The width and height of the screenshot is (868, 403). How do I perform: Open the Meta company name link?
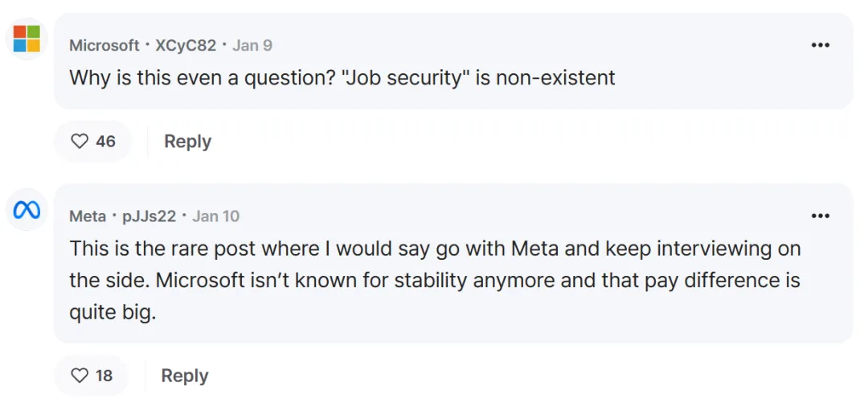pyautogui.click(x=88, y=216)
